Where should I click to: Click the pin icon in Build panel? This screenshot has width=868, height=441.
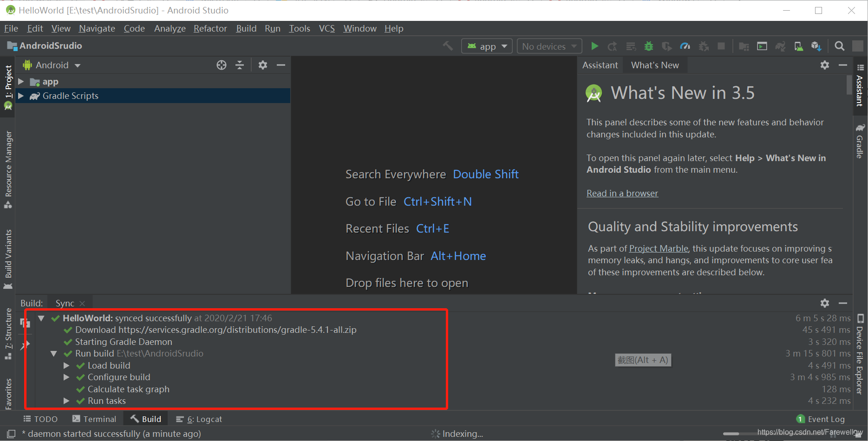point(25,344)
